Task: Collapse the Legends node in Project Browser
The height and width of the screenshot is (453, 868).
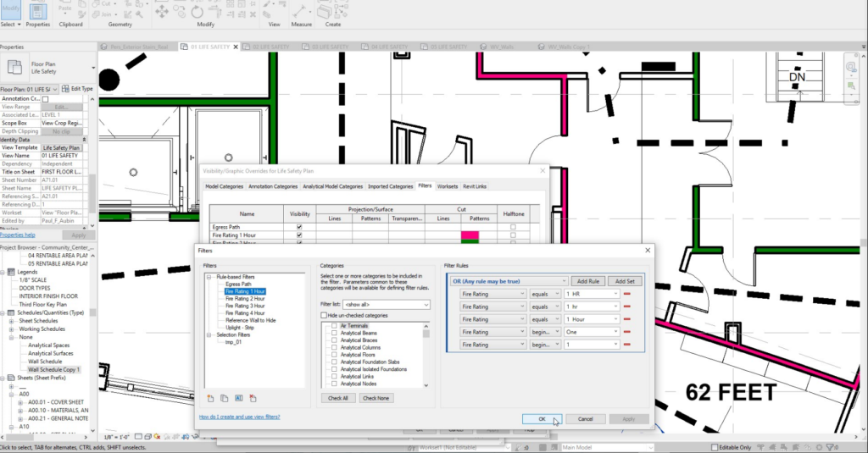Action: 3,272
